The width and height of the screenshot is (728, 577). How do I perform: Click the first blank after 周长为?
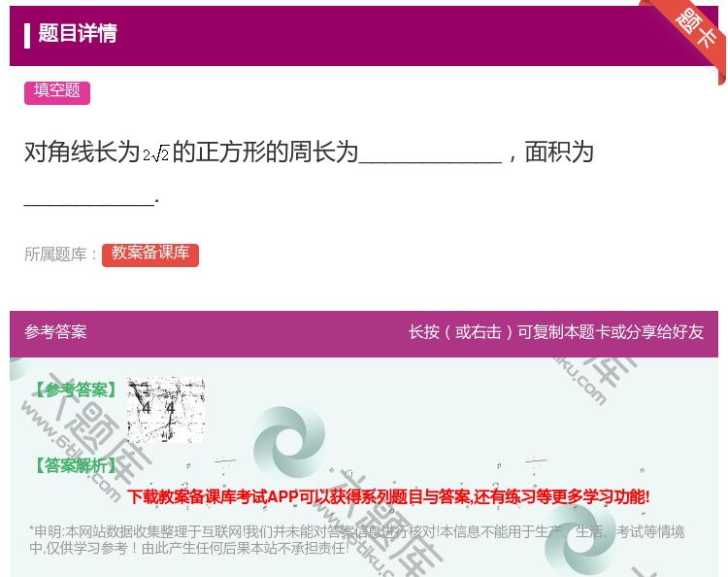[x=430, y=153]
